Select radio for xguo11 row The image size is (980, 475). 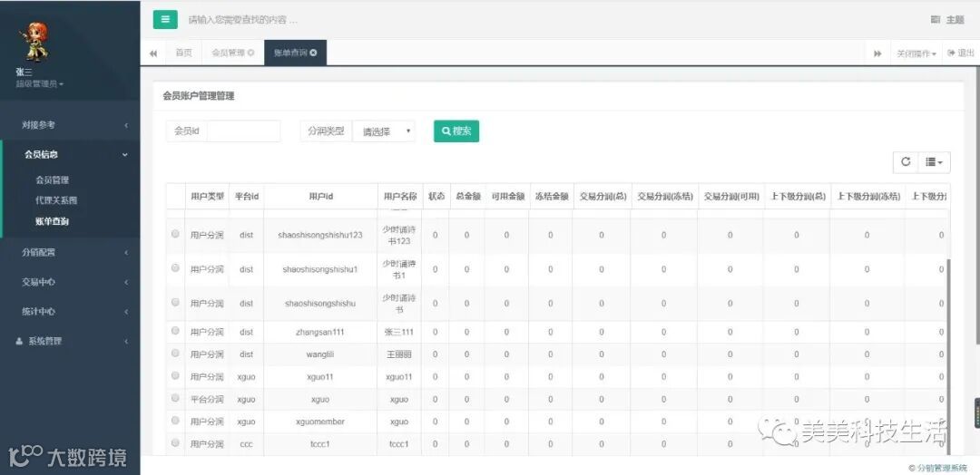175,376
